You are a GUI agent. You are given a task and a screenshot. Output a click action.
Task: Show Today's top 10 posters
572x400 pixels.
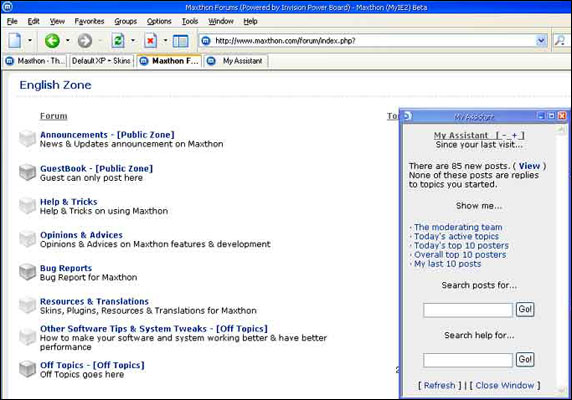[461, 245]
